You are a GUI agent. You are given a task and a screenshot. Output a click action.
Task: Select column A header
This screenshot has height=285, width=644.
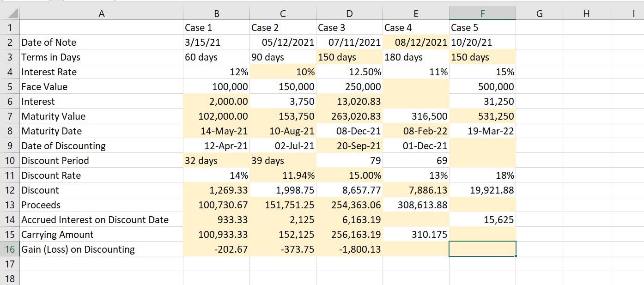pos(101,13)
